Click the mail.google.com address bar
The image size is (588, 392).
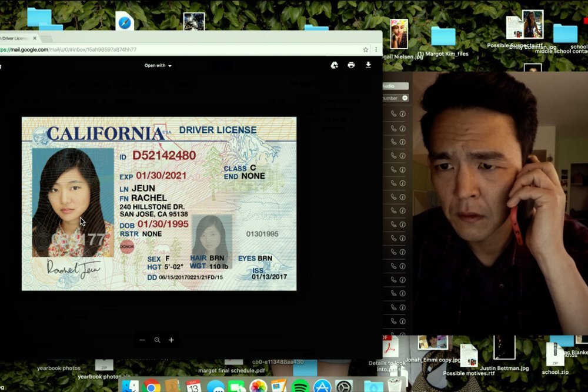click(180, 49)
